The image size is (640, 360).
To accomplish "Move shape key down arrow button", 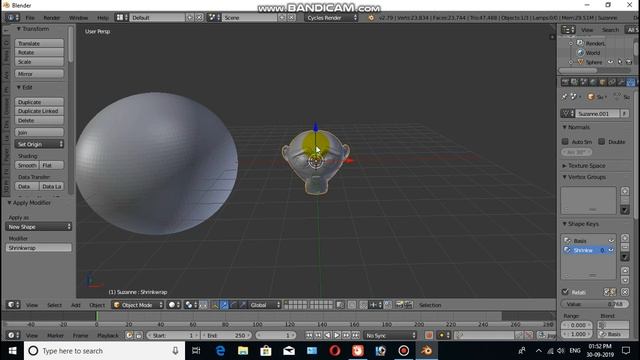I will (625, 280).
